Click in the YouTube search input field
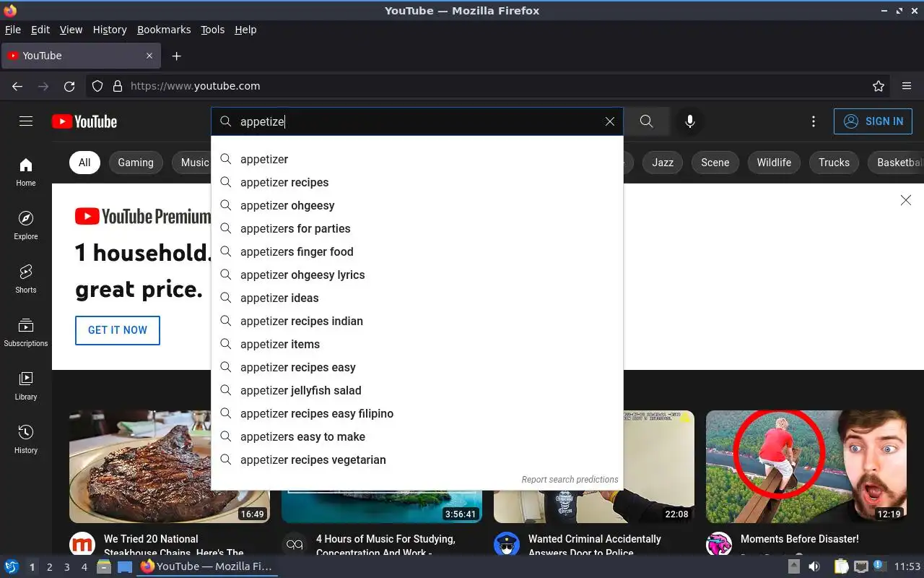The height and width of the screenshot is (578, 924). point(419,121)
